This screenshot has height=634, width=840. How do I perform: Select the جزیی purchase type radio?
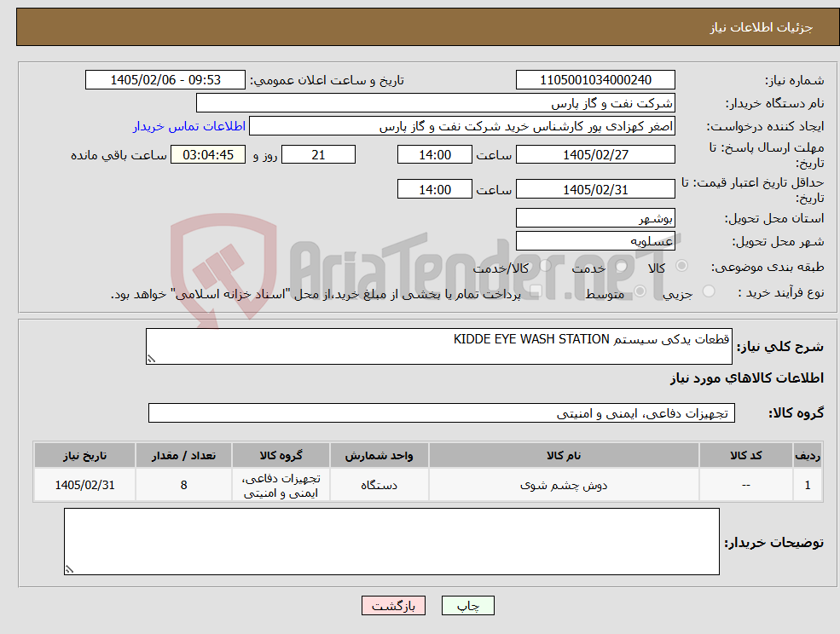pos(708,291)
